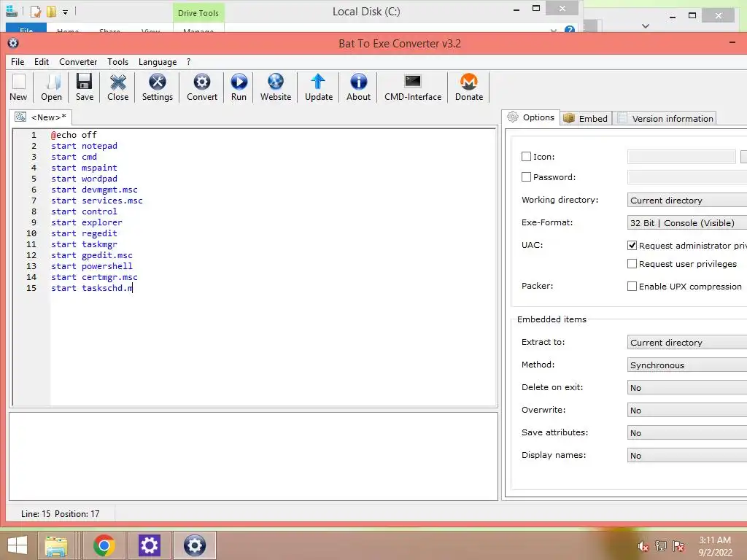The width and height of the screenshot is (747, 560).
Task: Launch the CMD-Interface toolbar icon
Action: point(413,87)
